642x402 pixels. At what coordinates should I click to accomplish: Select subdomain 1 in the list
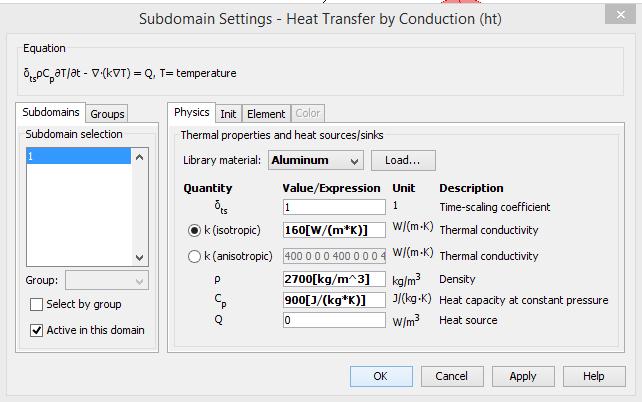click(76, 157)
